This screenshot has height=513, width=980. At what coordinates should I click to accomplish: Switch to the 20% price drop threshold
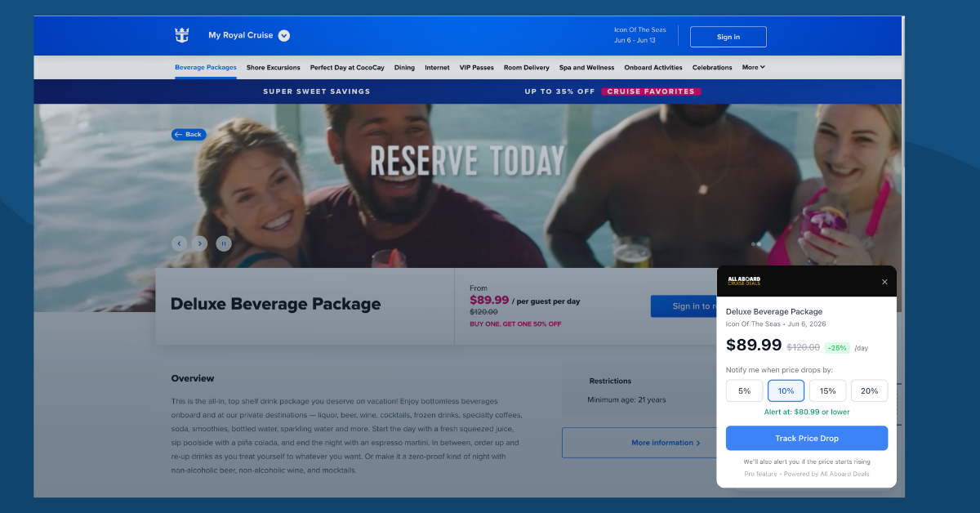click(x=869, y=390)
